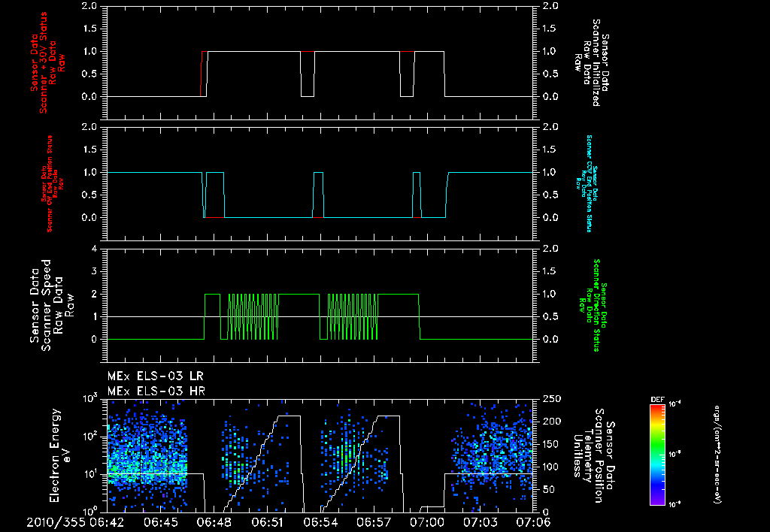This screenshot has height=532, width=770.
Task: Click the "06:45" time axis label
Action: click(x=161, y=522)
